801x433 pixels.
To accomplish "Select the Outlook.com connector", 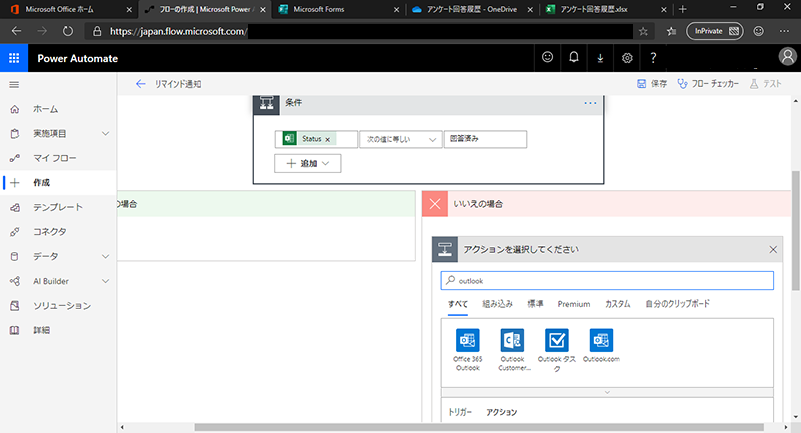I will tap(601, 346).
